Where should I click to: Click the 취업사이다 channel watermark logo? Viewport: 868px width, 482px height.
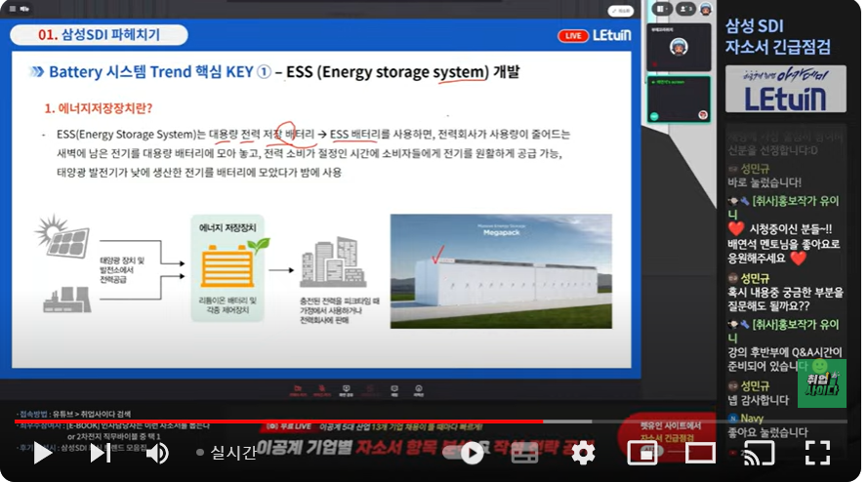(x=821, y=383)
